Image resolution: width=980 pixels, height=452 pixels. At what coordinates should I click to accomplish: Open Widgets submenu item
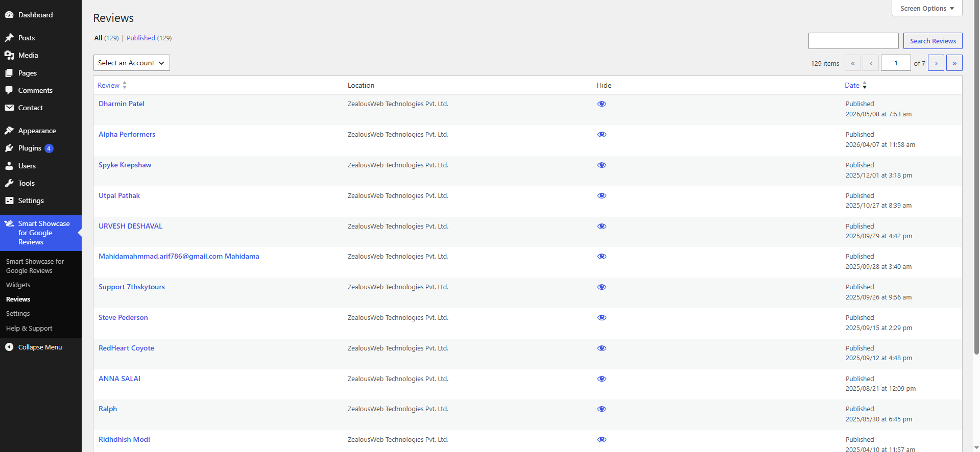click(x=18, y=285)
